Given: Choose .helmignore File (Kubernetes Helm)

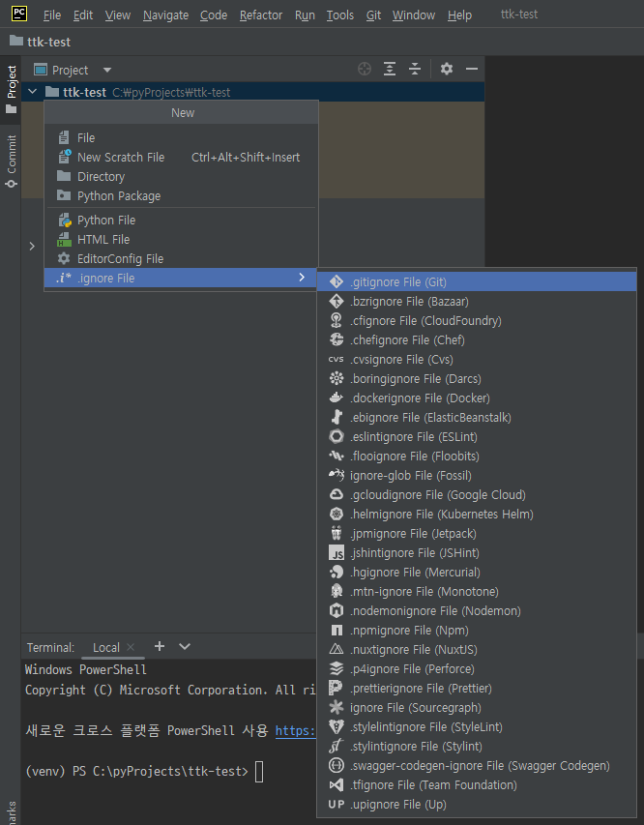Looking at the screenshot, I should click(x=477, y=514).
